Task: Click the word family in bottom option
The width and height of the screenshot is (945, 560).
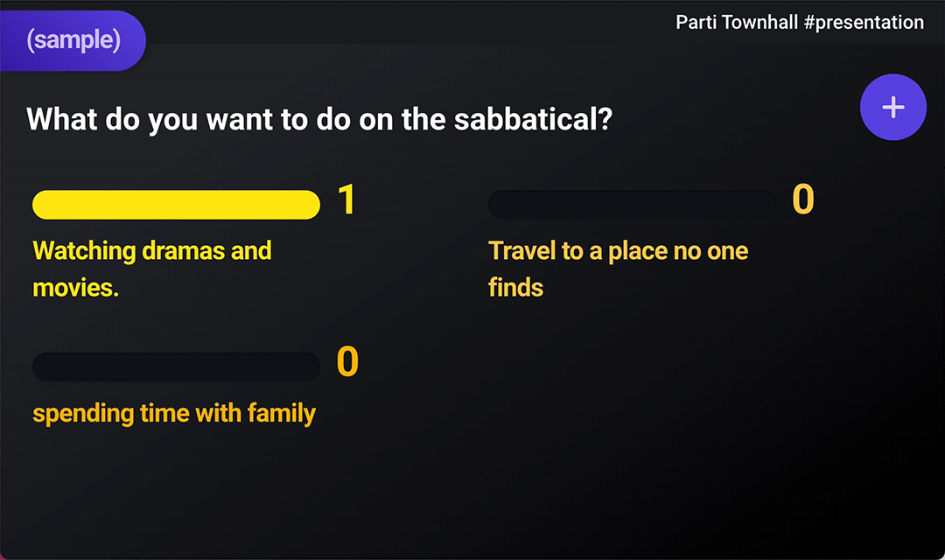Action: click(282, 414)
